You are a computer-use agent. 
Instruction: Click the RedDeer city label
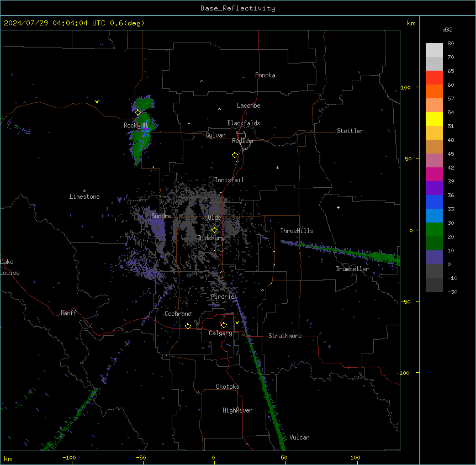pos(243,141)
